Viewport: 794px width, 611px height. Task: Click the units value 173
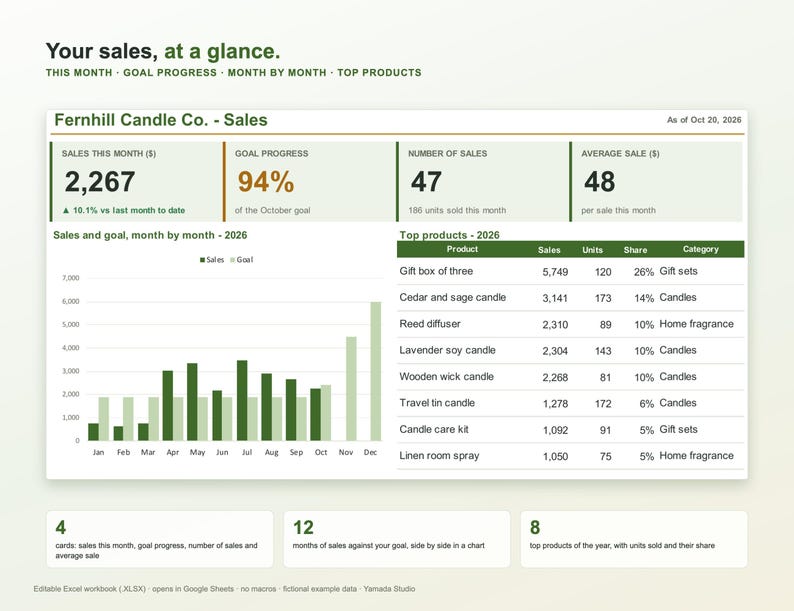click(603, 298)
